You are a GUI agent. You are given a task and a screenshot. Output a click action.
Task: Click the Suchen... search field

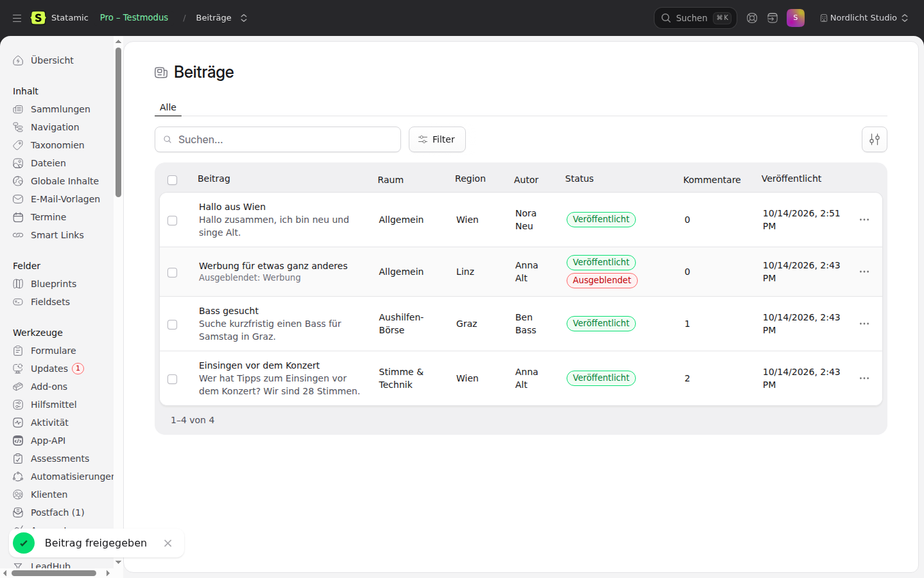tap(278, 139)
